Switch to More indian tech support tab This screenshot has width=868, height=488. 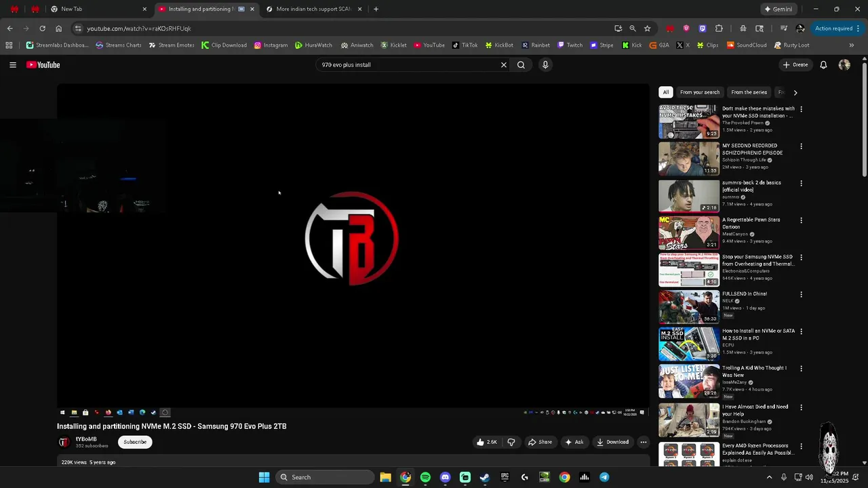pos(313,9)
